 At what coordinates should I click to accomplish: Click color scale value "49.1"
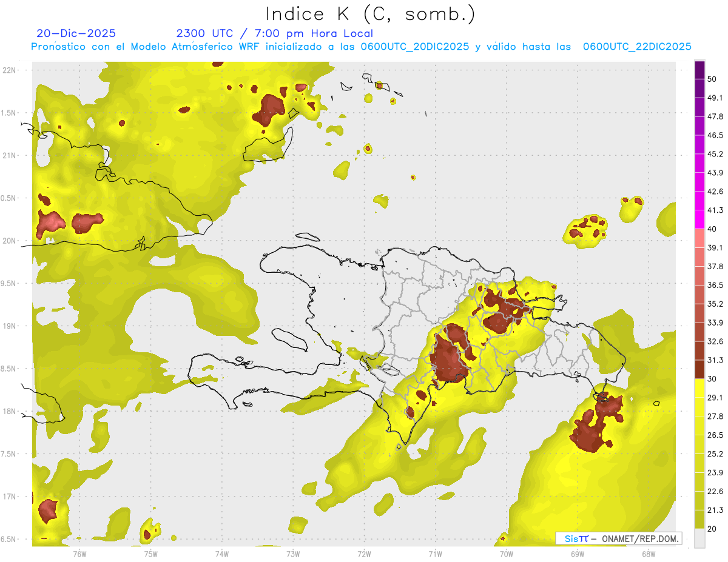click(715, 98)
